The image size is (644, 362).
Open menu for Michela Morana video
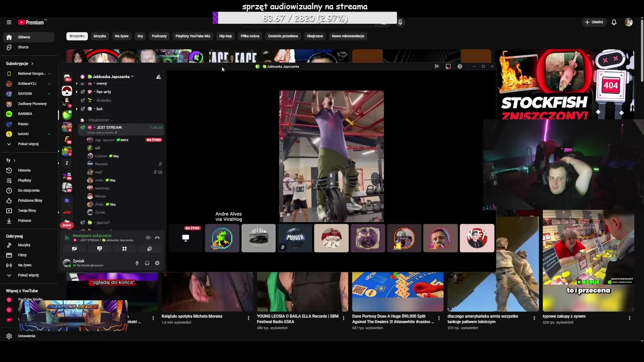[248, 318]
